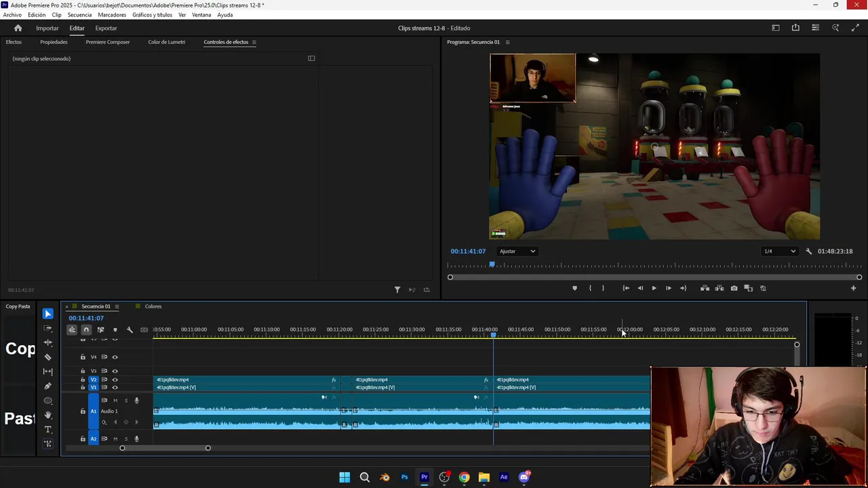This screenshot has height=488, width=868.
Task: Switch to the Efectos tab
Action: tap(14, 42)
